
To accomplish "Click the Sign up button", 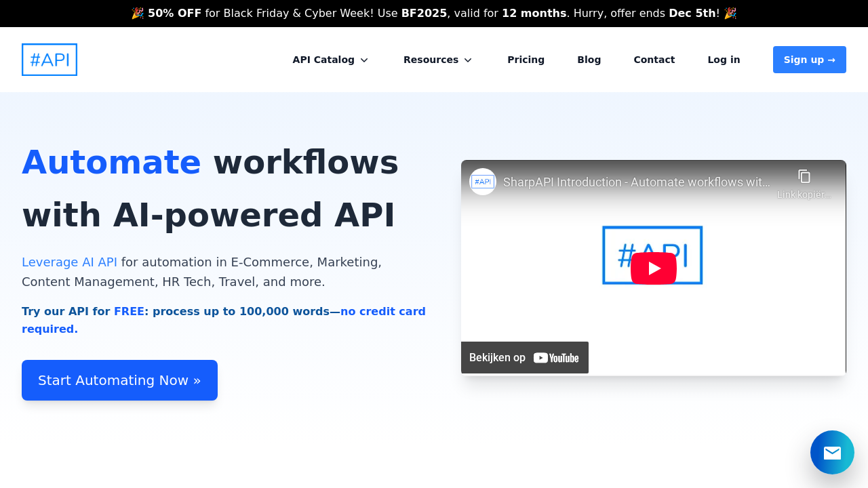I will click(809, 60).
